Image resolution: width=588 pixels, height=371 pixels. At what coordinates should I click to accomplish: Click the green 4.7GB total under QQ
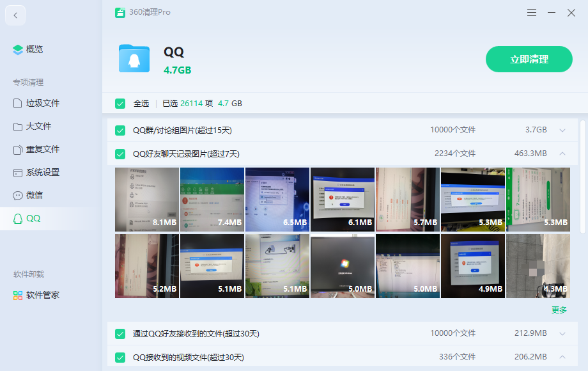click(x=178, y=70)
